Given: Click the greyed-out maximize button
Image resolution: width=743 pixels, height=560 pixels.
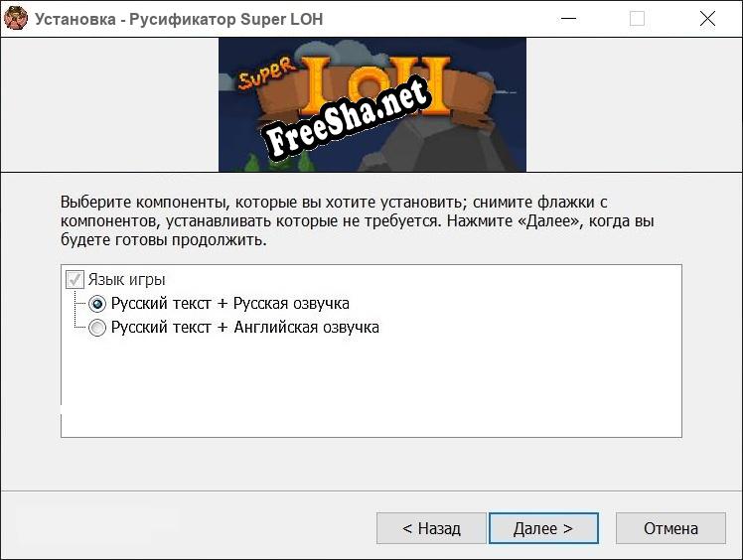Looking at the screenshot, I should (637, 19).
